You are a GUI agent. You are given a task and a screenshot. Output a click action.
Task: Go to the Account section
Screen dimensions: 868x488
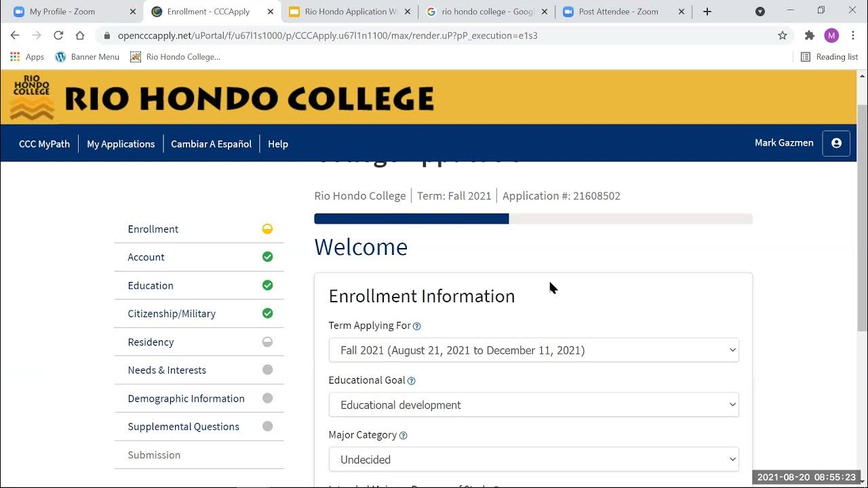coord(146,257)
